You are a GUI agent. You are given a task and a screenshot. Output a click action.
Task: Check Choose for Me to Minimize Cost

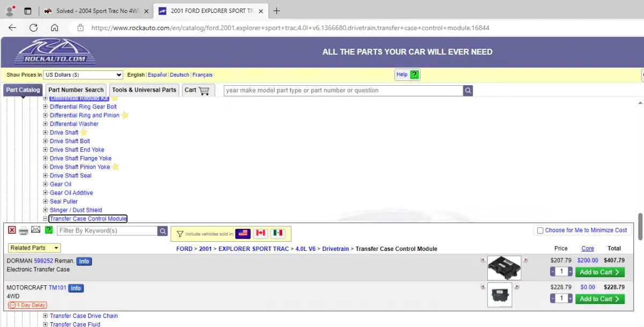coord(540,231)
